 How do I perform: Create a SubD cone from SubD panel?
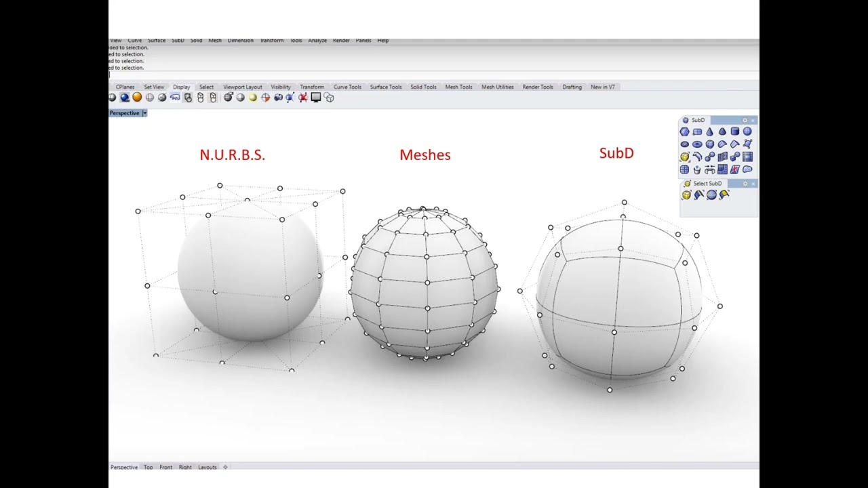coord(709,131)
